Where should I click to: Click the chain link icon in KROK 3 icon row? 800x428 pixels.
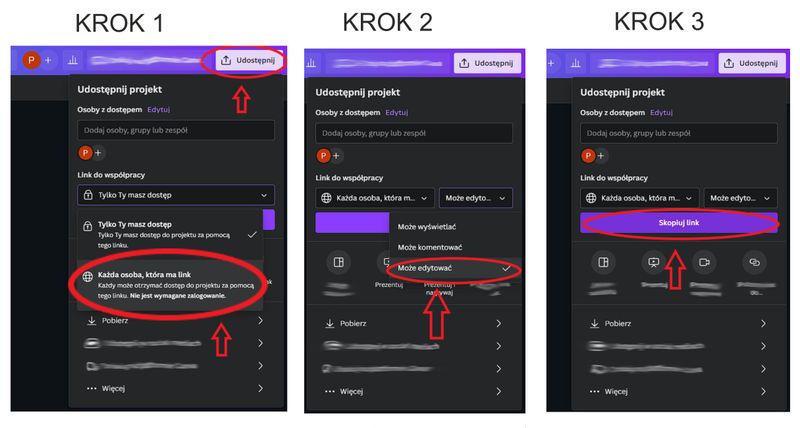click(754, 262)
